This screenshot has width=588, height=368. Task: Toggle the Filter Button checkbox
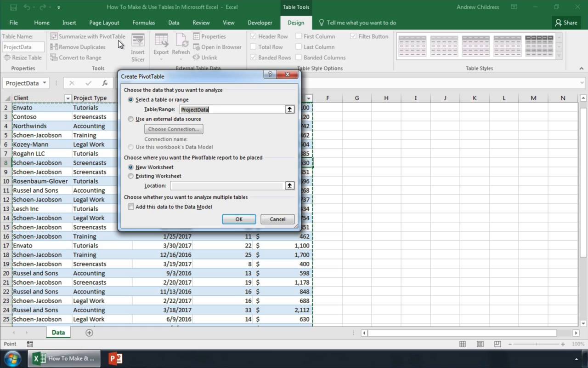(x=353, y=36)
